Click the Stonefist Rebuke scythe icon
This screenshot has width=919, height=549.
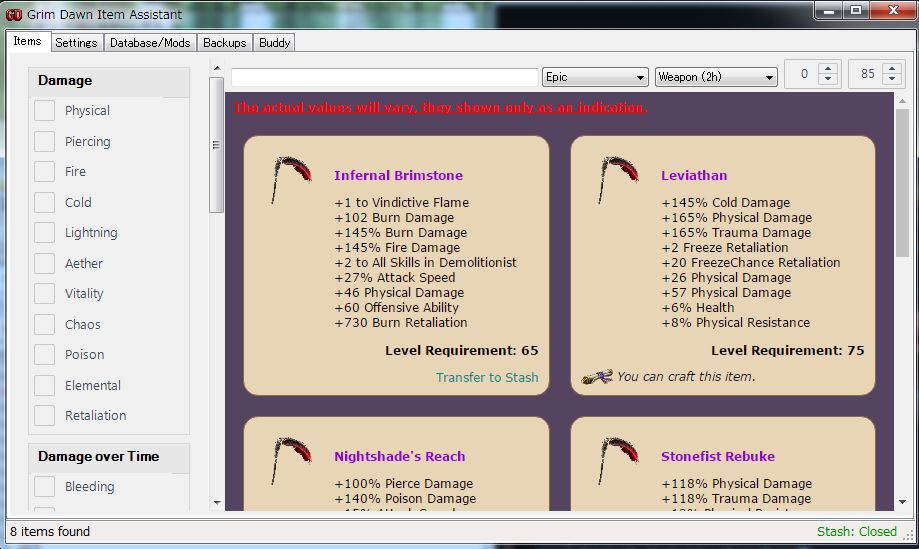click(618, 461)
